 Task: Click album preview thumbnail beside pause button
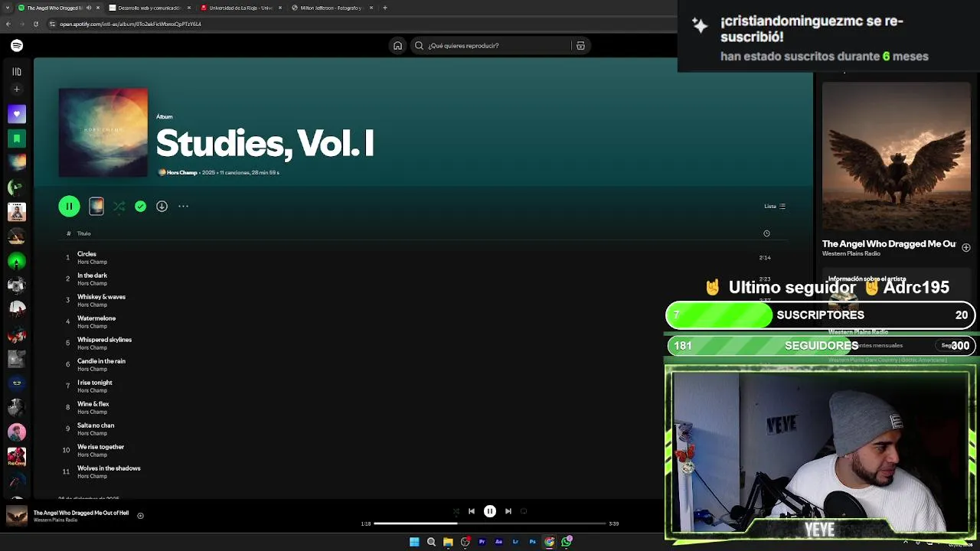click(96, 206)
